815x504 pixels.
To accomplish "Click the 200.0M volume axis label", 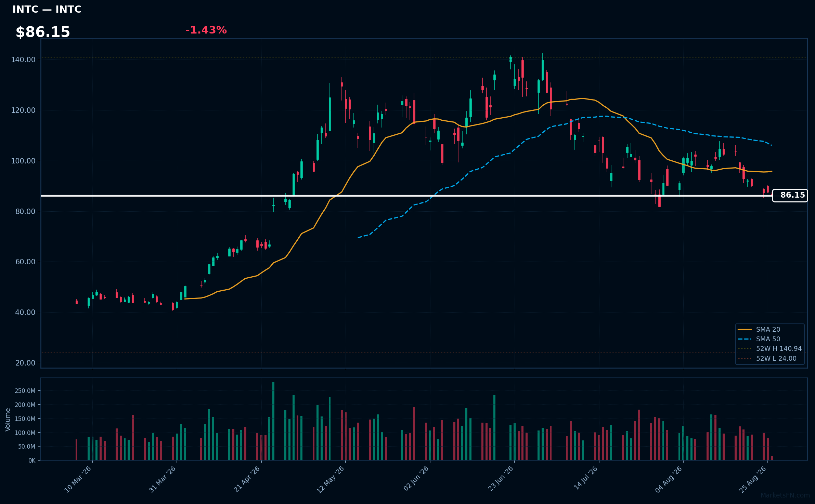I will point(25,405).
